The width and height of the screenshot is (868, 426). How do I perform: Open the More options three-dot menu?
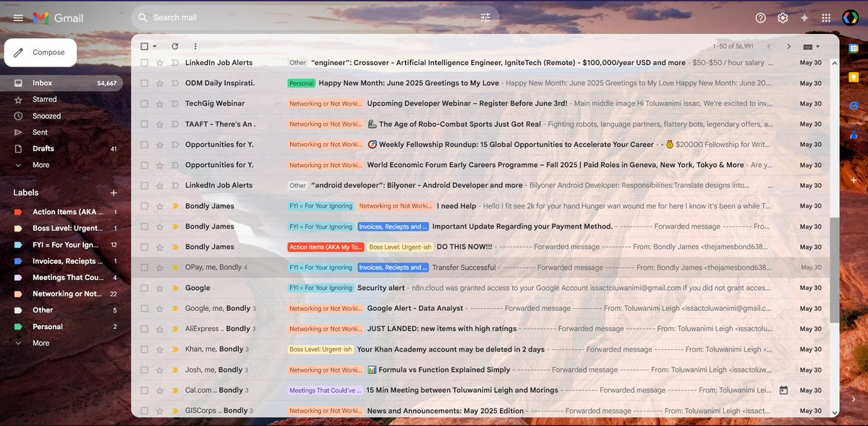(195, 46)
